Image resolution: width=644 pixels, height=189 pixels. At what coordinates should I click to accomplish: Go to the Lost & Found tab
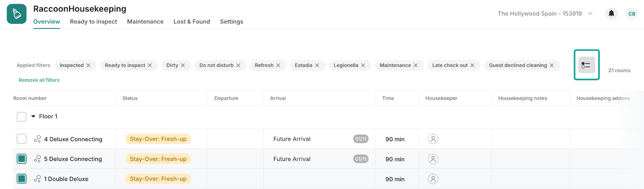pos(192,22)
